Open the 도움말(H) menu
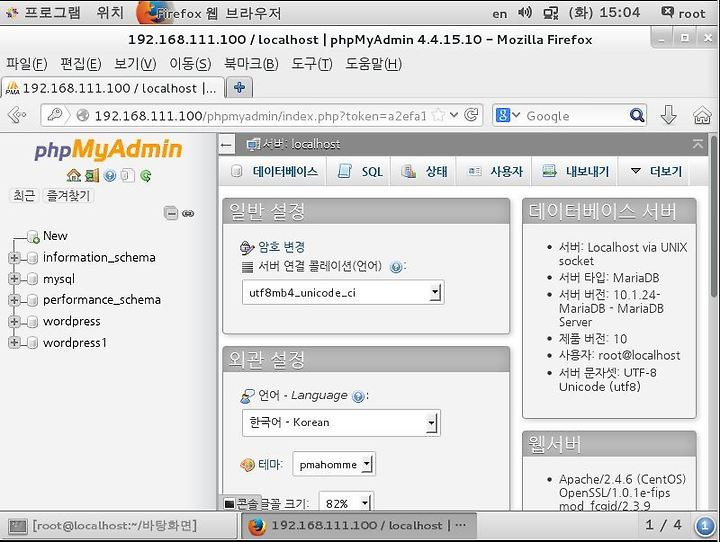This screenshot has height=542, width=720. (x=373, y=63)
